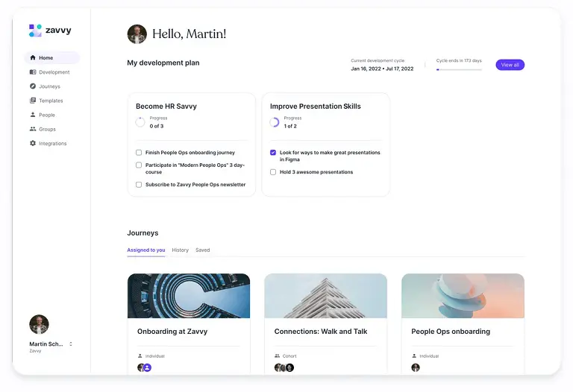Image resolution: width=573 pixels, height=392 pixels.
Task: Uncheck 'Look for ways to make great presentations'
Action: coord(273,153)
